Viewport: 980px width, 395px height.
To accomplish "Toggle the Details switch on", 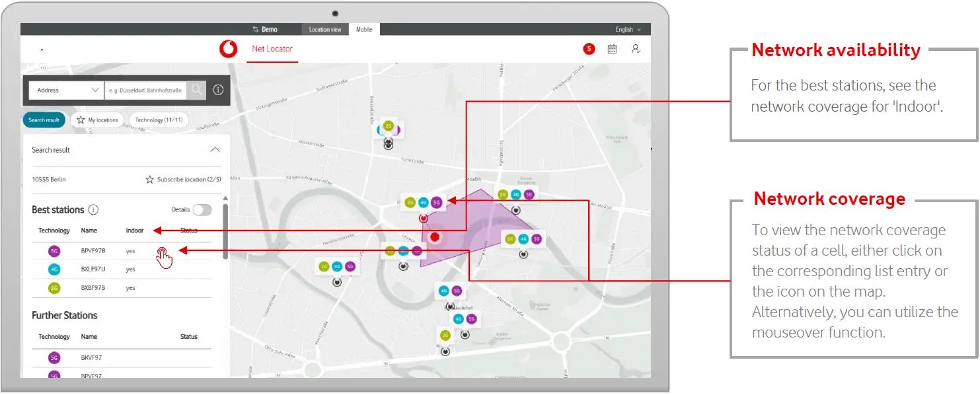I will coord(202,210).
